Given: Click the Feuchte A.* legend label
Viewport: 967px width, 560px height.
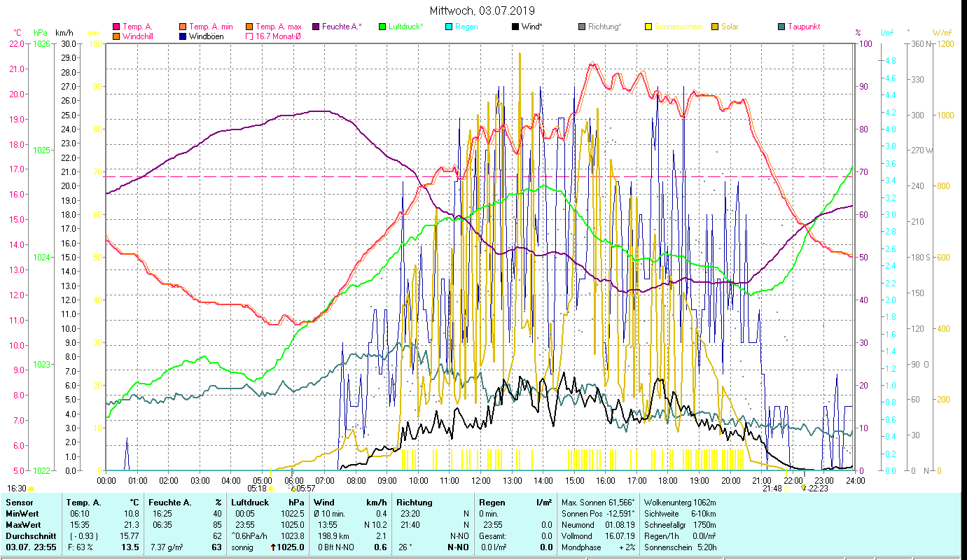Looking at the screenshot, I should coord(342,27).
